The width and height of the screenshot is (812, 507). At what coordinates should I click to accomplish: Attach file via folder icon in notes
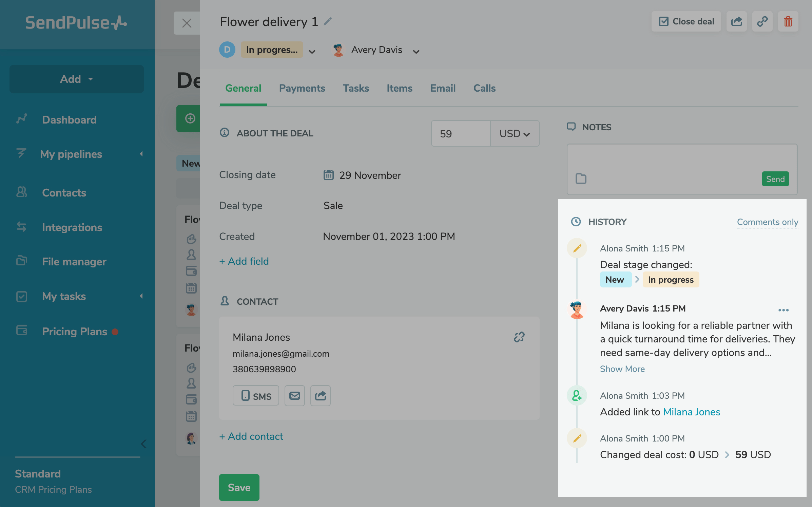(581, 179)
